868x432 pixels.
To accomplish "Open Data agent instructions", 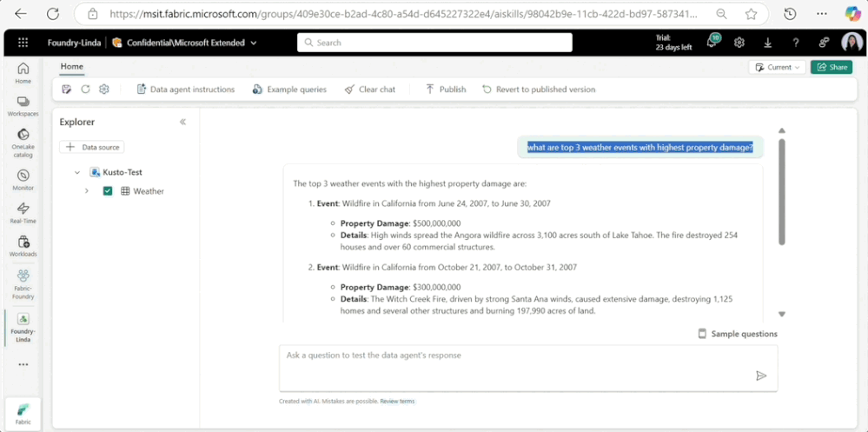I will [x=185, y=90].
